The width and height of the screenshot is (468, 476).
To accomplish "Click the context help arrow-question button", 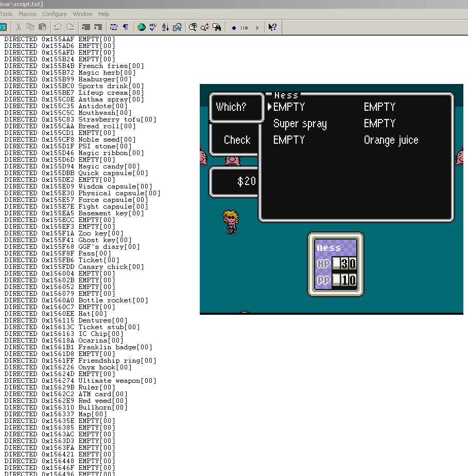I will coord(272,27).
